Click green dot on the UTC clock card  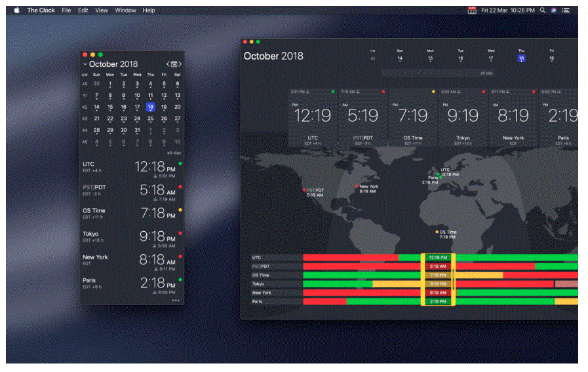coord(333,92)
